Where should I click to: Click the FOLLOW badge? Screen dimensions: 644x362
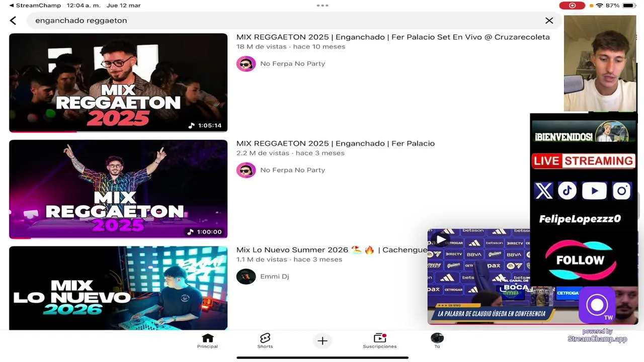click(580, 260)
